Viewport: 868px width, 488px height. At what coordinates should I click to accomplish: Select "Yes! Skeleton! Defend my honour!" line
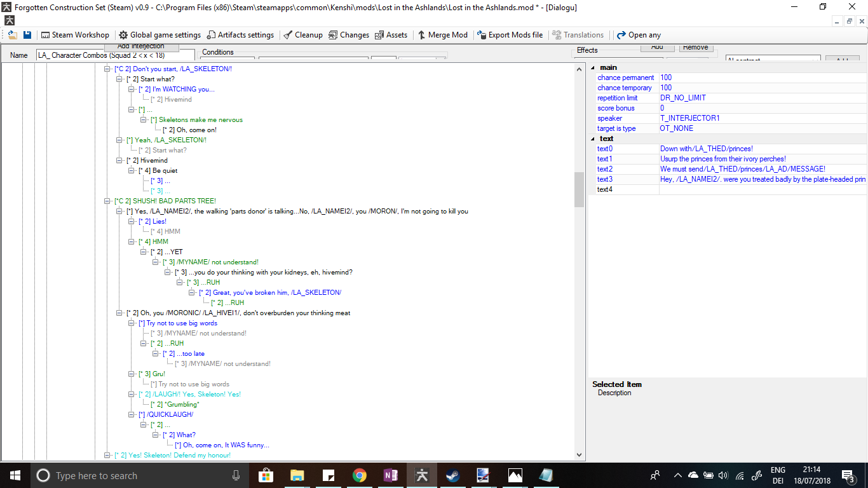point(172,455)
